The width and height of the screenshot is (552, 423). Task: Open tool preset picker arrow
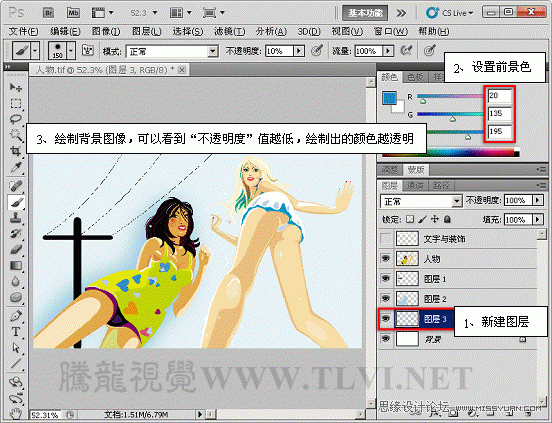[35, 51]
